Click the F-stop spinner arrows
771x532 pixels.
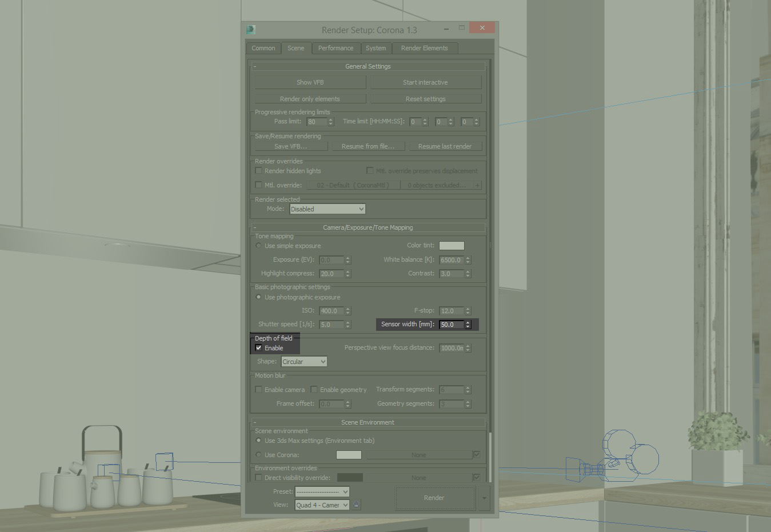click(x=468, y=311)
